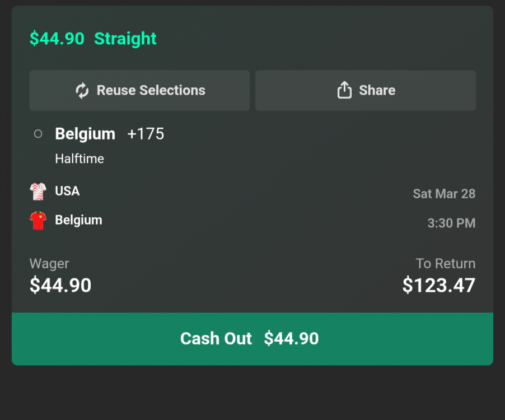The image size is (505, 420).
Task: Click the Straight label in the header
Action: pyautogui.click(x=125, y=39)
